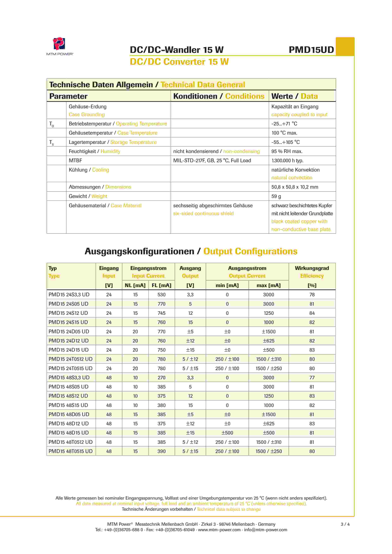This screenshot has height=554, width=392.
Task: Click the Konditionen / Conditions column header
Action: coord(219,96)
